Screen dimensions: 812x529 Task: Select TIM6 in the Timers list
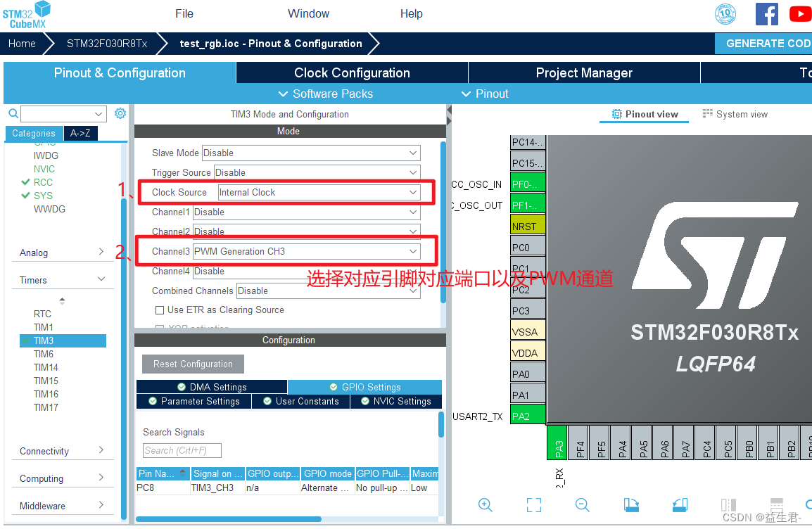tap(43, 354)
